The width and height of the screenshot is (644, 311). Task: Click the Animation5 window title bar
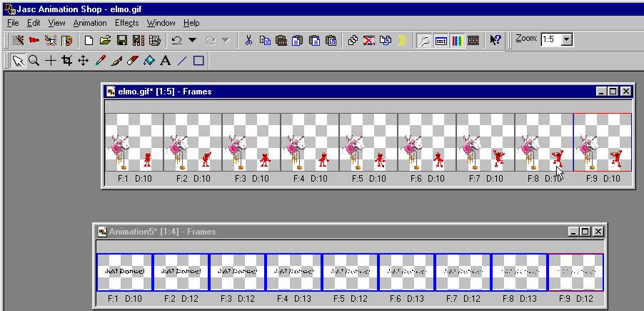[x=351, y=232]
